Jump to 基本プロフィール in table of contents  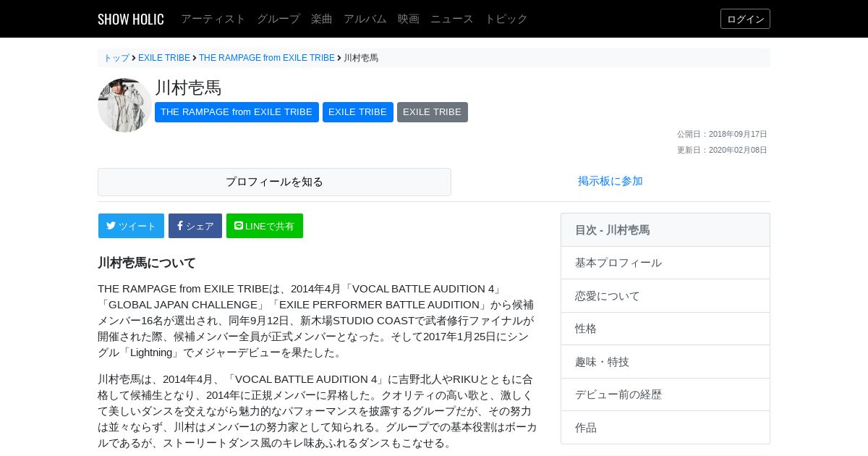[x=665, y=263]
